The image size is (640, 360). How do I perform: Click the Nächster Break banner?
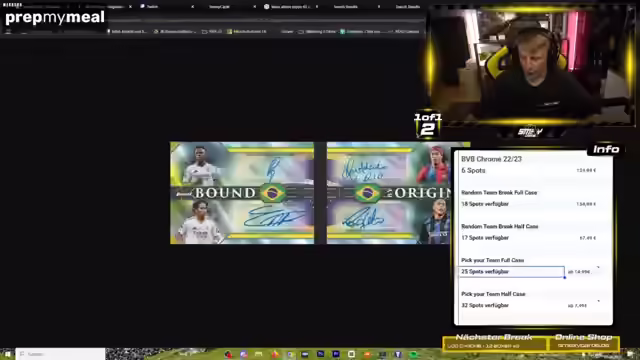click(494, 341)
